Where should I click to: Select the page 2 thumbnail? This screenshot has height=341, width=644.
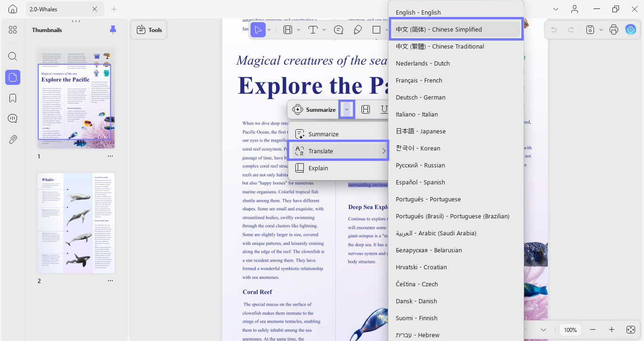tap(75, 223)
